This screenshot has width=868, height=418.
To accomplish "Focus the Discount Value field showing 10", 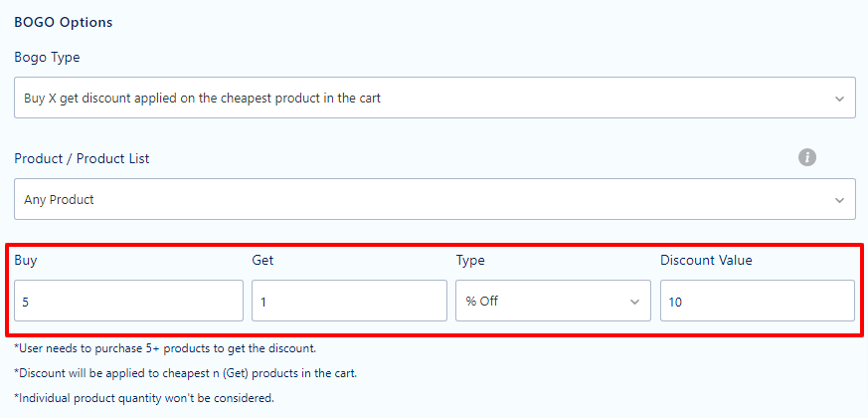I will point(758,301).
